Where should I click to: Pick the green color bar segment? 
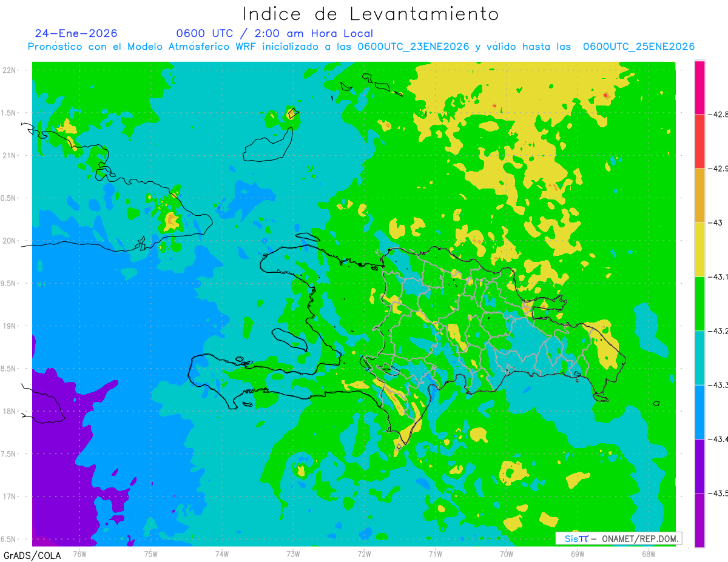point(699,303)
